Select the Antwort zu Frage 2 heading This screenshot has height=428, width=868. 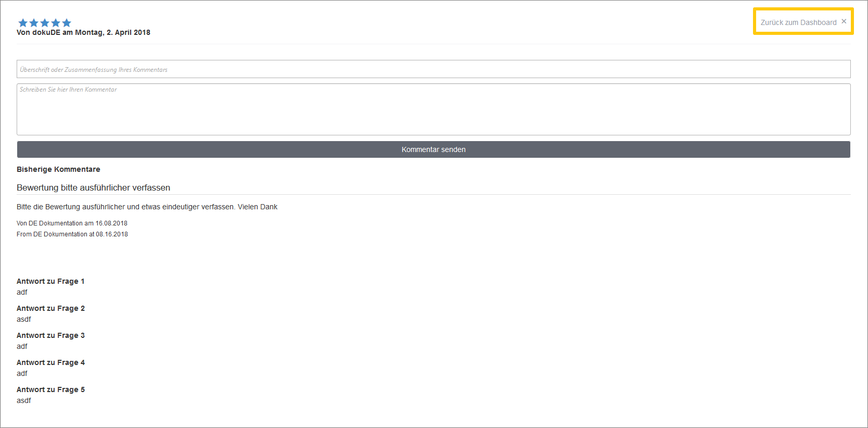50,308
